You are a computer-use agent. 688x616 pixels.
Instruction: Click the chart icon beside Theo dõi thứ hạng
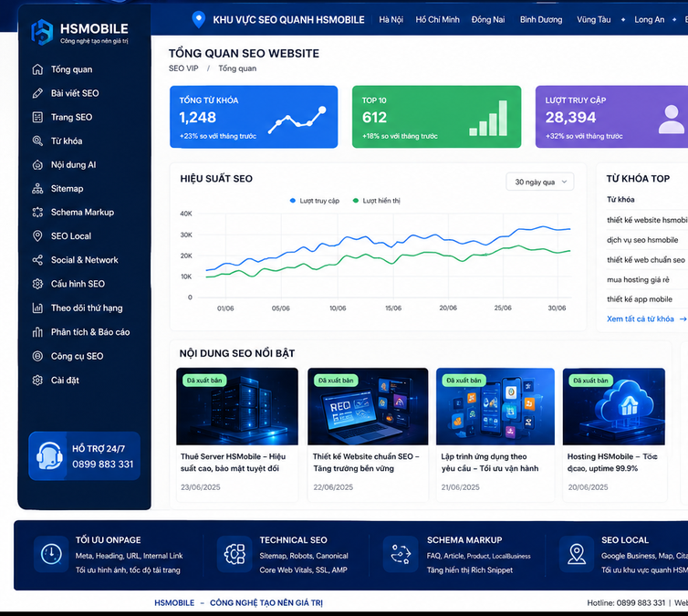[37, 308]
